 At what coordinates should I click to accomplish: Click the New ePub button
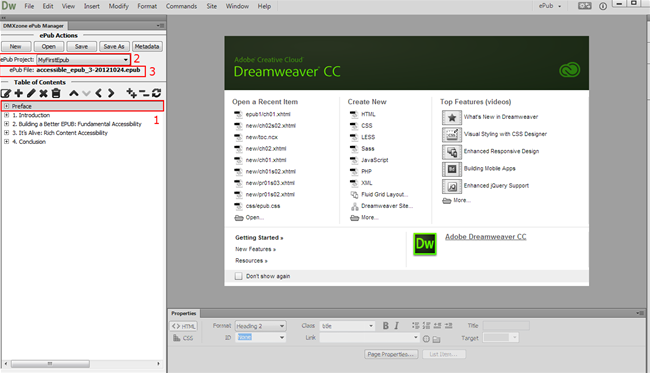pyautogui.click(x=16, y=46)
